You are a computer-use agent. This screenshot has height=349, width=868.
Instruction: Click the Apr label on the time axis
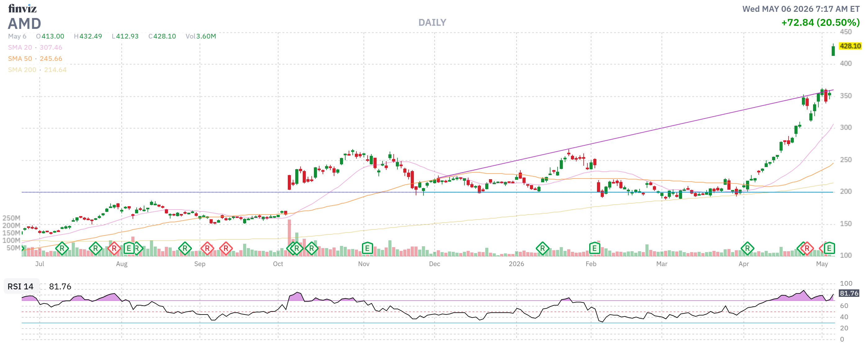point(744,264)
